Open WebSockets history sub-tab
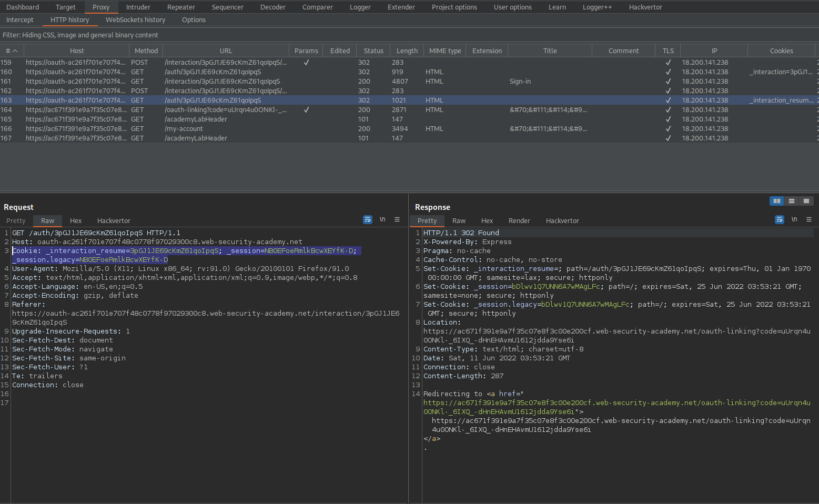 pos(136,19)
